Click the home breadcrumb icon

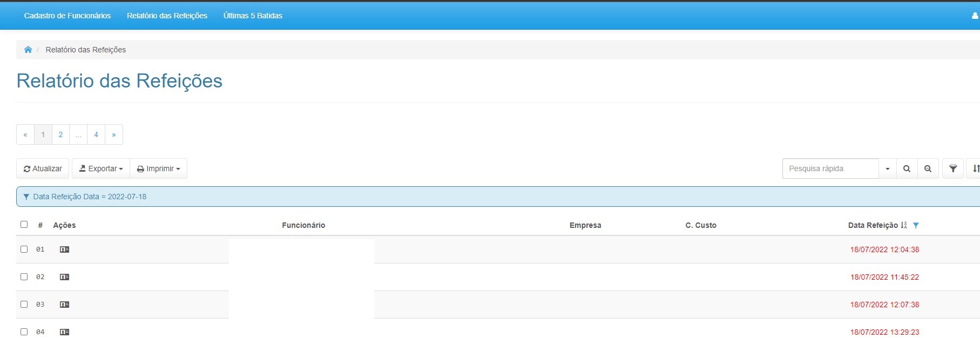28,50
